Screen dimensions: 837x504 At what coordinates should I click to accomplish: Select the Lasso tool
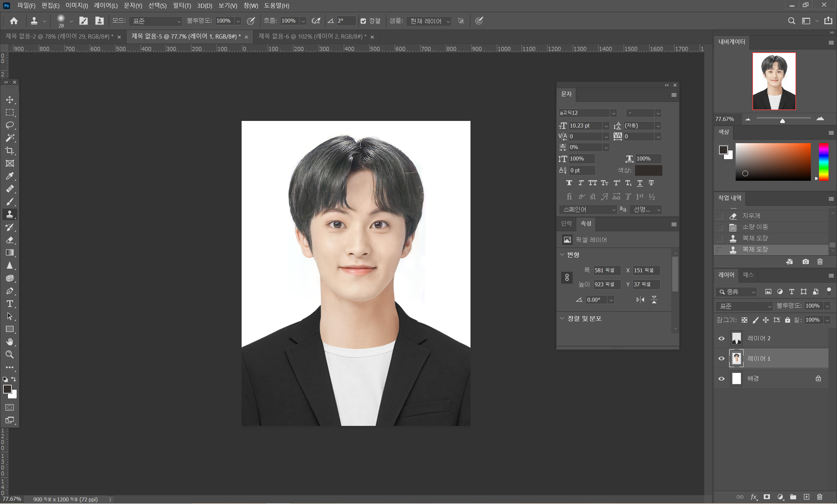(x=9, y=125)
